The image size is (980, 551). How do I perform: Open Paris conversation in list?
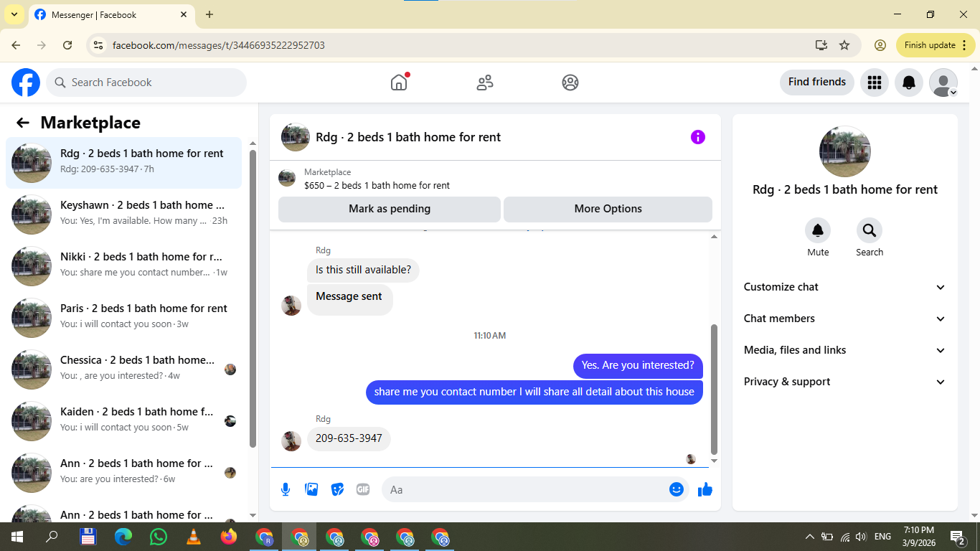coord(123,318)
